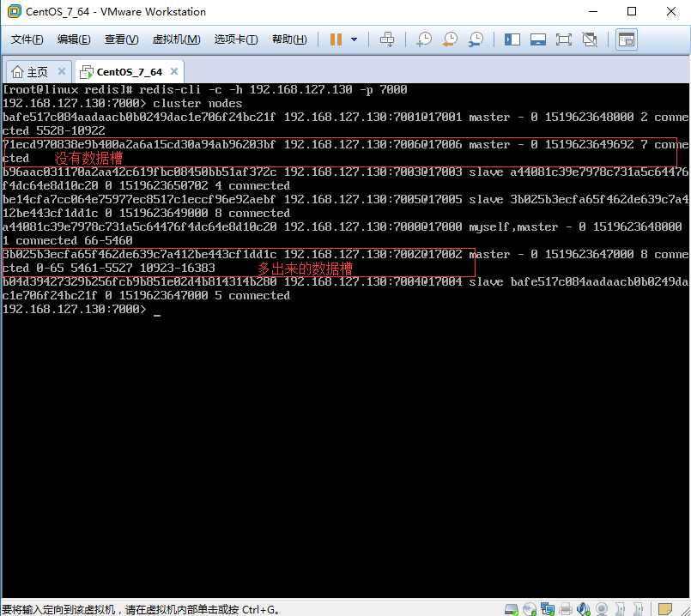Screen dimensions: 691x616
Task: Click the slot range '66-5460' text
Action: pos(108,241)
